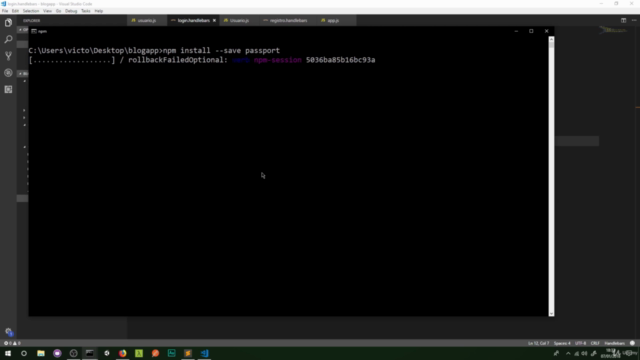
Task: Click errors and warnings count in status bar
Action: click(12, 343)
